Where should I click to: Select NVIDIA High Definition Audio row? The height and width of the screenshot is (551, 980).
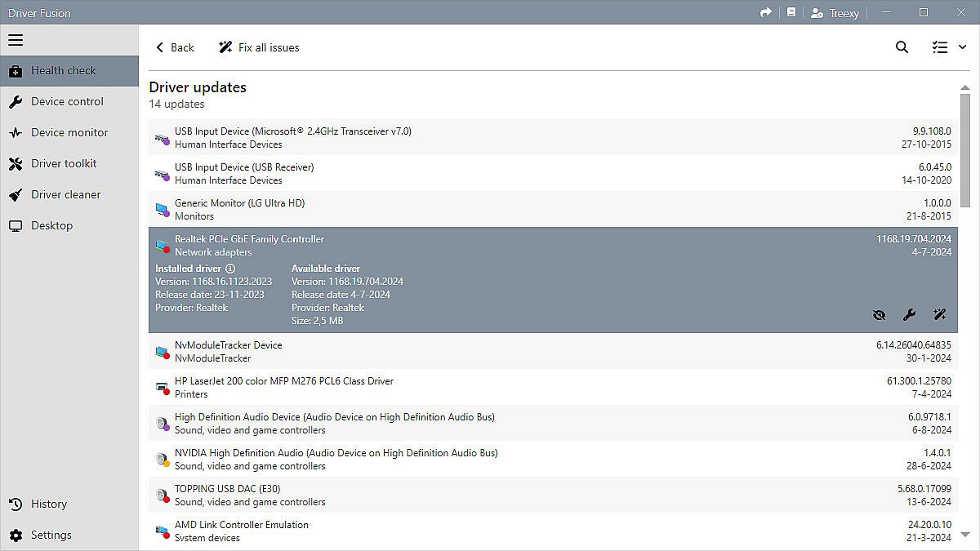tap(553, 460)
